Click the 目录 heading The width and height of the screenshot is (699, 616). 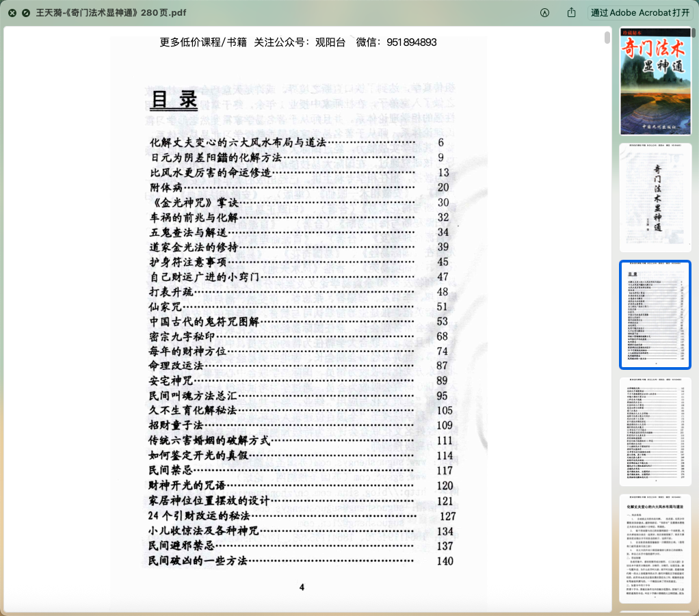174,100
